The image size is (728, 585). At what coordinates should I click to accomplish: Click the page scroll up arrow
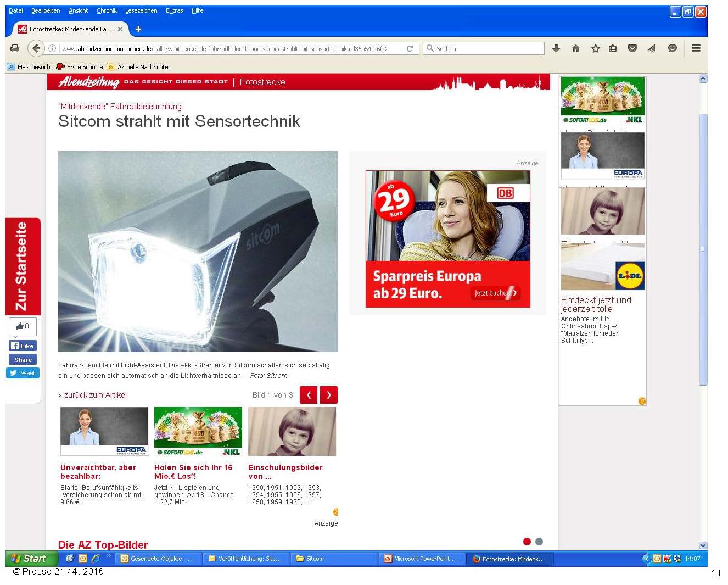coord(703,79)
